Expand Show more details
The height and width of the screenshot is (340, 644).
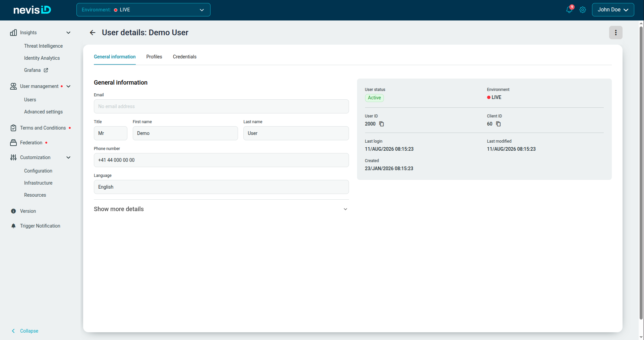coord(221,209)
